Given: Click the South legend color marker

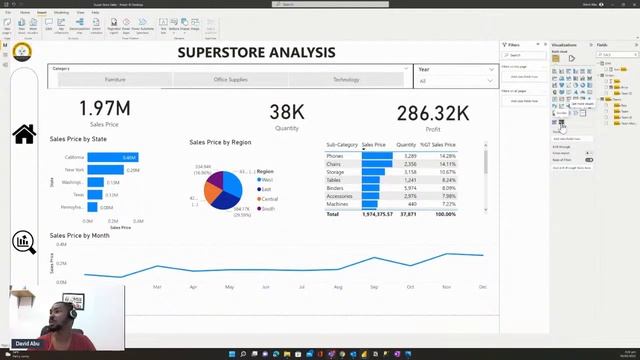Looking at the screenshot, I should (259, 209).
